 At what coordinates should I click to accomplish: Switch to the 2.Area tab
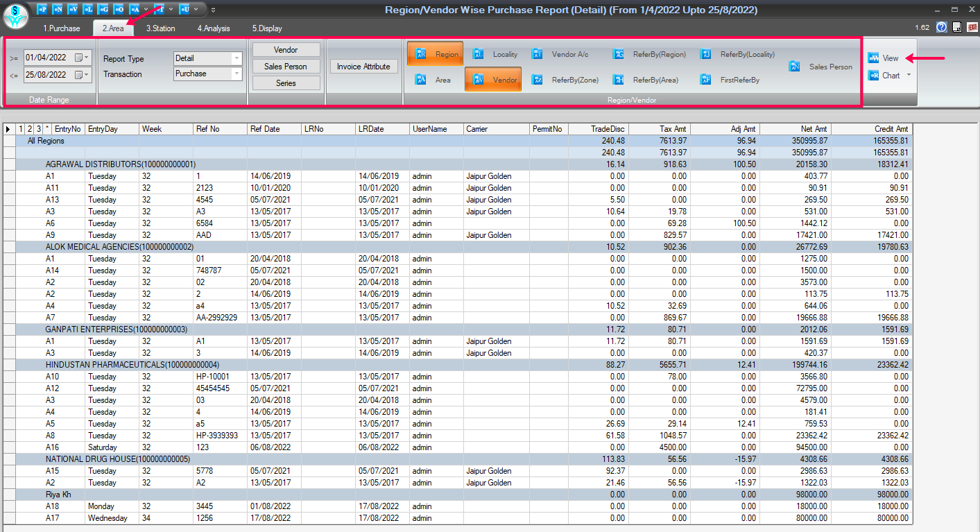[114, 28]
